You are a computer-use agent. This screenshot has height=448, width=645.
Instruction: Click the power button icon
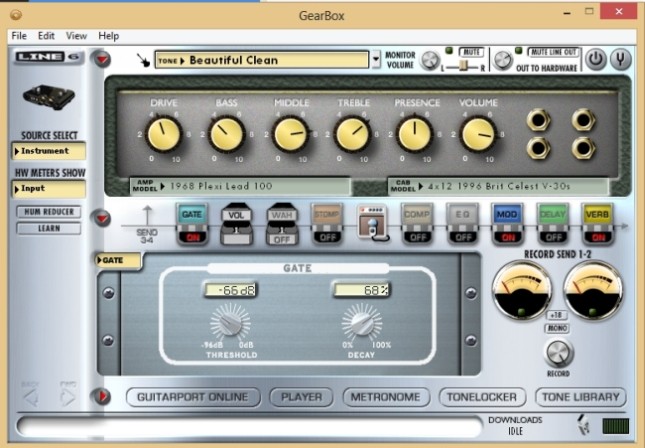pyautogui.click(x=596, y=59)
